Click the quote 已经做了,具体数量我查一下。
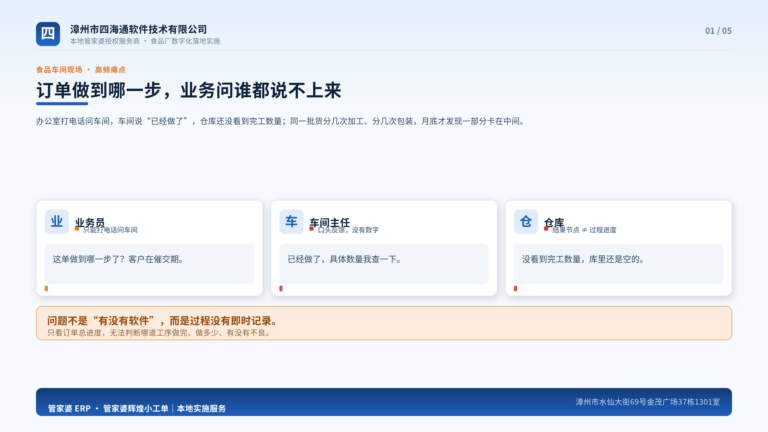Screen dimensions: 768x432 click(345, 259)
